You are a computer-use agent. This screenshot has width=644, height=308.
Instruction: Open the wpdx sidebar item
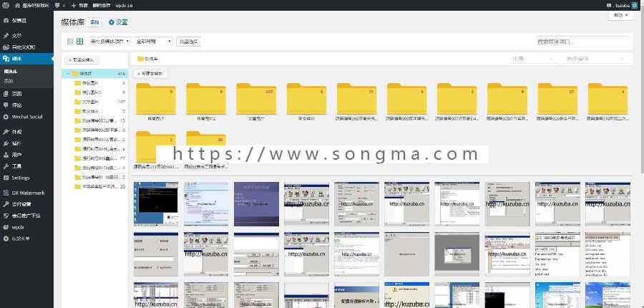tap(26, 227)
